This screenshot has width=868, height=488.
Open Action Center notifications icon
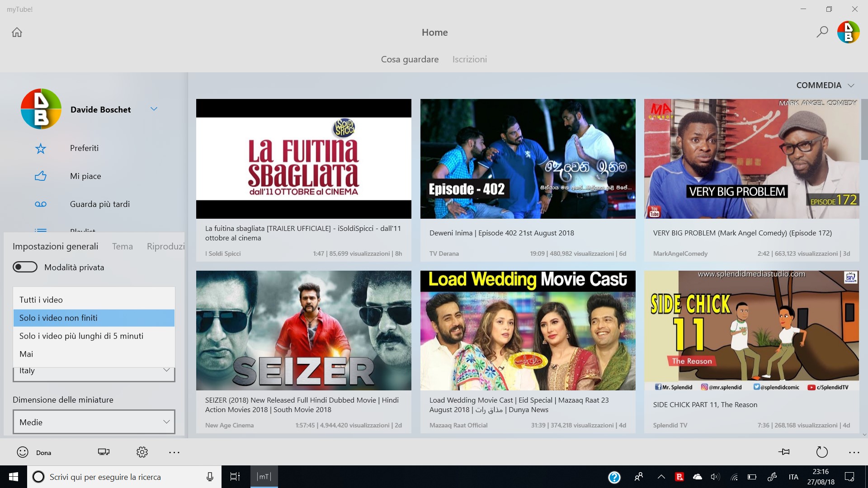click(x=849, y=477)
